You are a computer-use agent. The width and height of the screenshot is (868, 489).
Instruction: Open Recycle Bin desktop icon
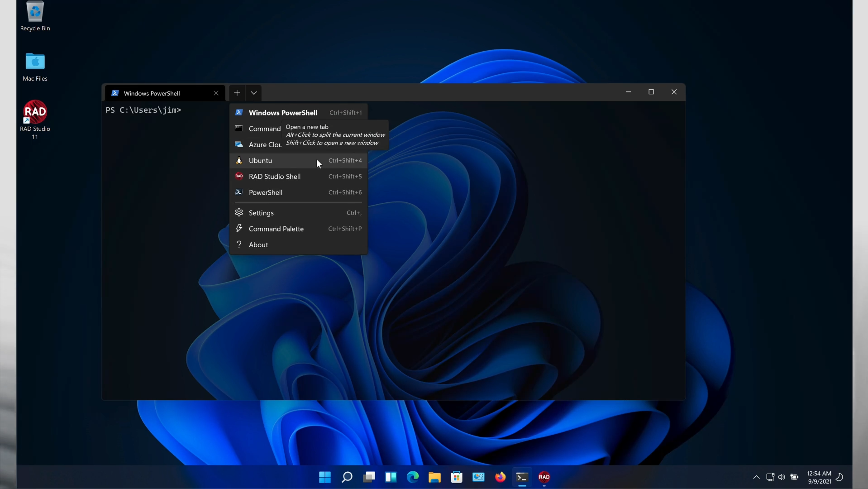(35, 16)
